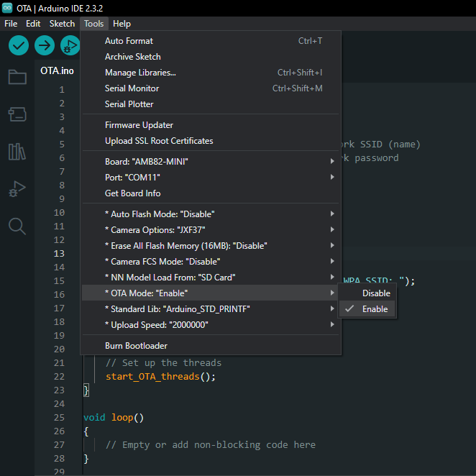476x476 pixels.
Task: Open the Sketch menu
Action: (62, 24)
